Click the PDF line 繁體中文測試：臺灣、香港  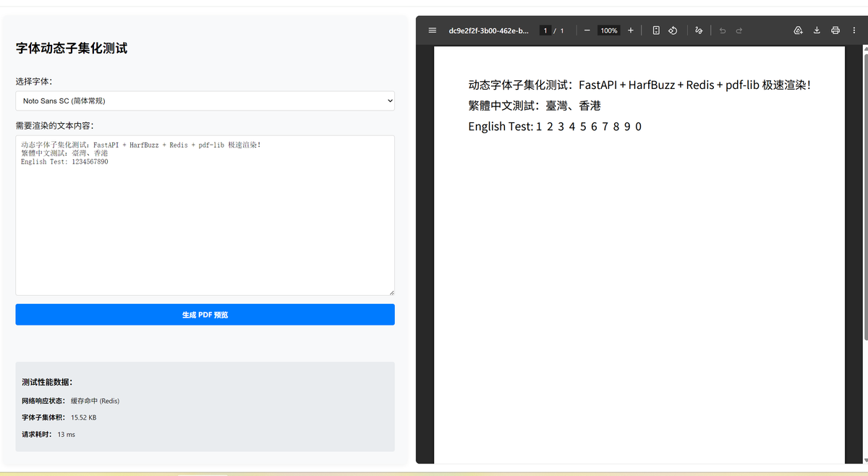tap(535, 106)
